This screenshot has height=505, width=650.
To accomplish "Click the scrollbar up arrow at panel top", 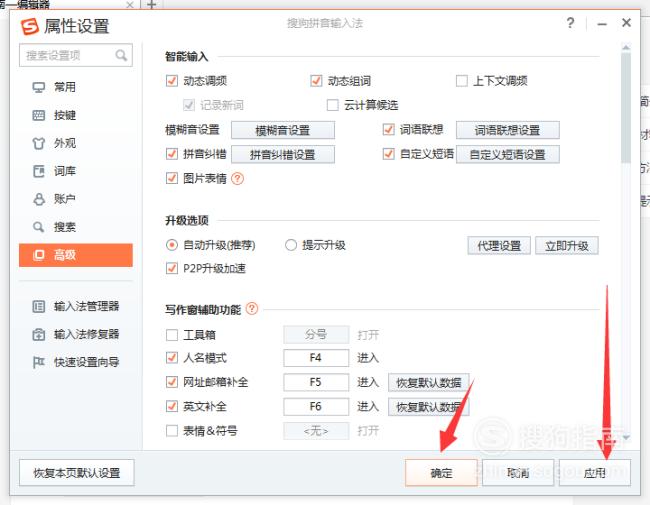I will (x=626, y=48).
